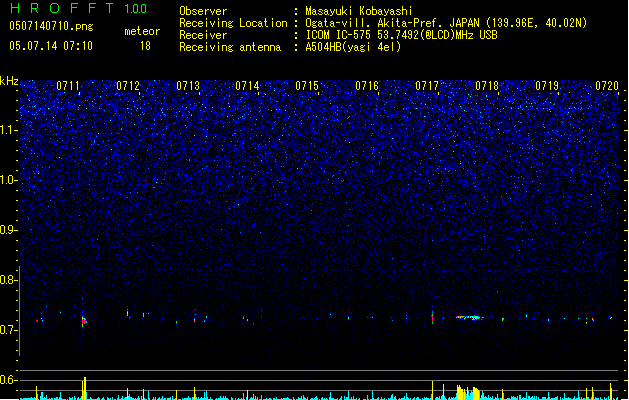The height and width of the screenshot is (400, 629).
Task: Click the 0.7 kHz frequency label
Action: coord(9,330)
